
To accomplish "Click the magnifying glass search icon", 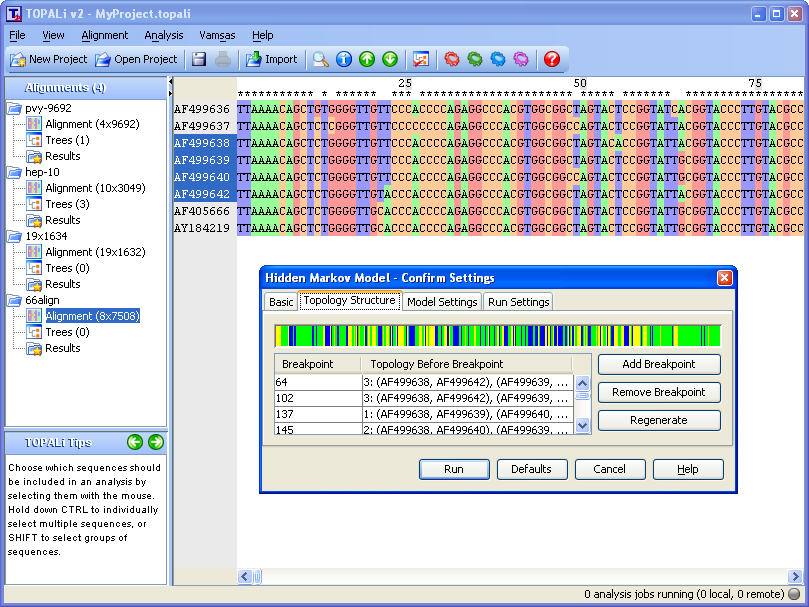I will 321,59.
